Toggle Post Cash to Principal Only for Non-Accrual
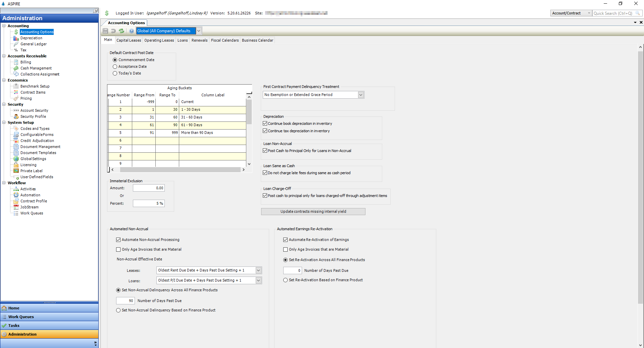The height and width of the screenshot is (348, 644). point(265,151)
